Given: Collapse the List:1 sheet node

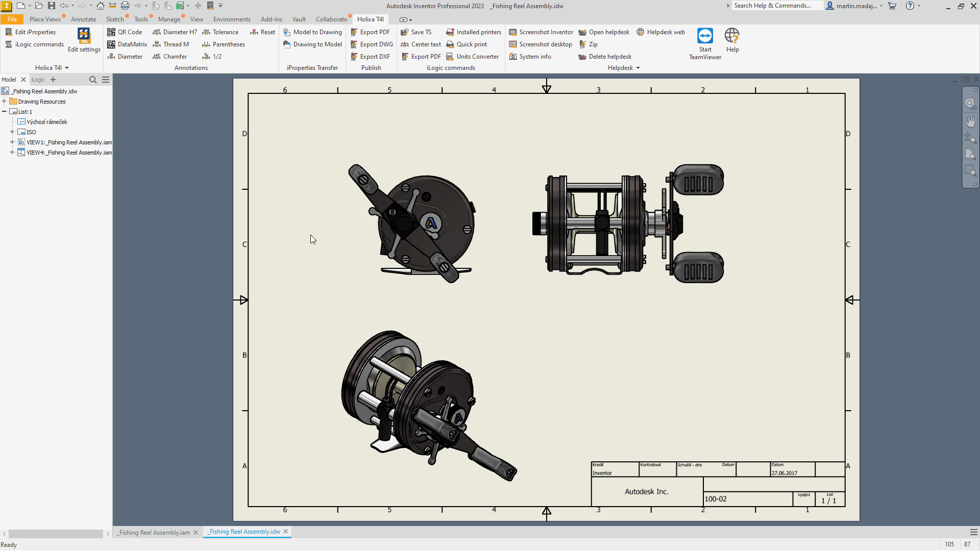Looking at the screenshot, I should (4, 112).
